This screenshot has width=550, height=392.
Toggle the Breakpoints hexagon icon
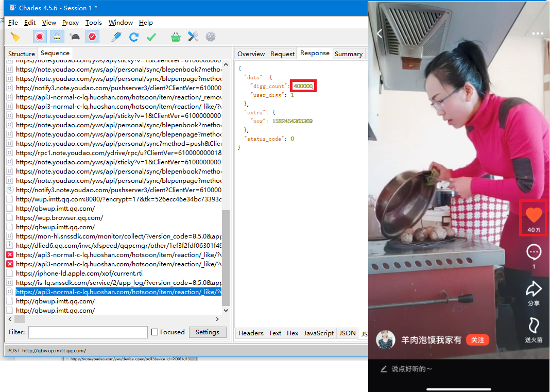[x=92, y=37]
